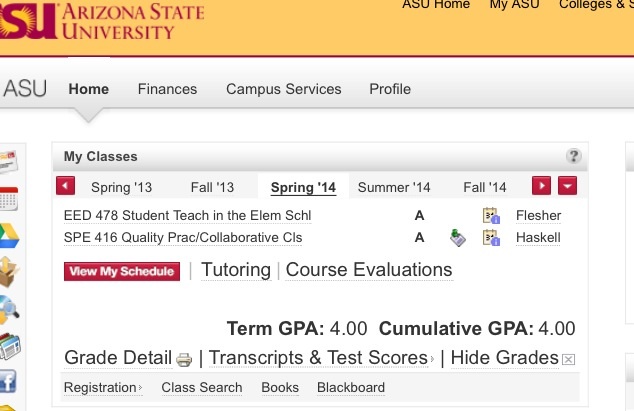This screenshot has height=411, width=634.
Task: Click the View My Schedule button
Action: pyautogui.click(x=122, y=271)
